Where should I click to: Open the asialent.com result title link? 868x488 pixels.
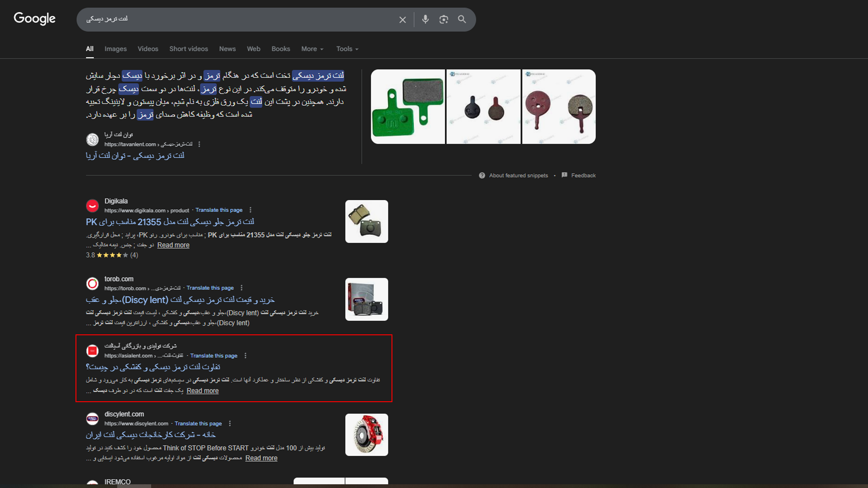tap(153, 367)
